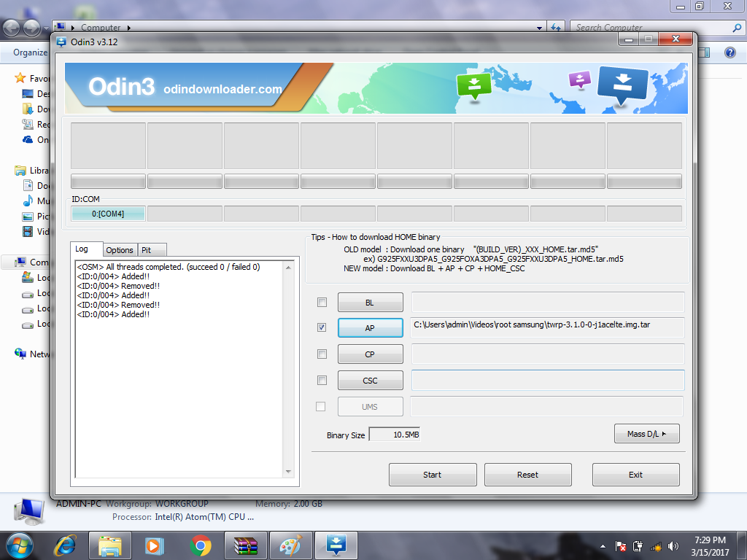Start the flashing process
The height and width of the screenshot is (560, 747).
433,474
